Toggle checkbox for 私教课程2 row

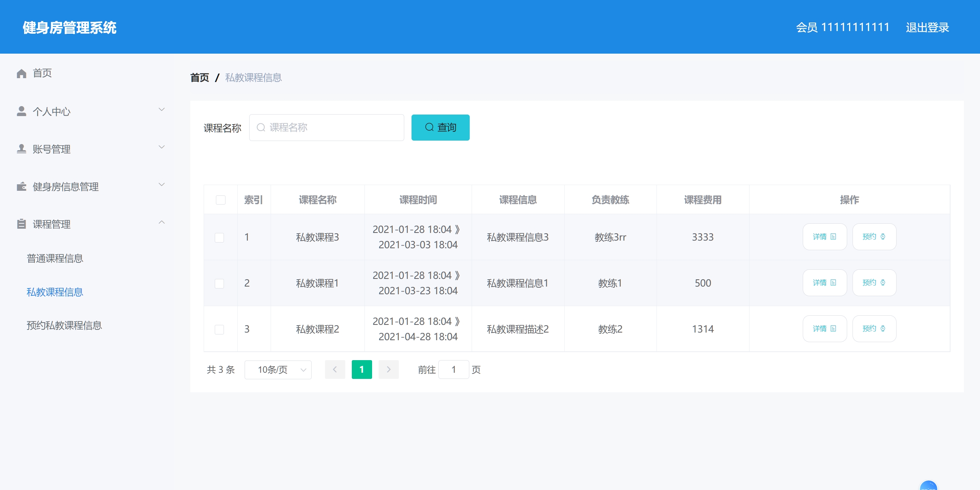tap(220, 329)
